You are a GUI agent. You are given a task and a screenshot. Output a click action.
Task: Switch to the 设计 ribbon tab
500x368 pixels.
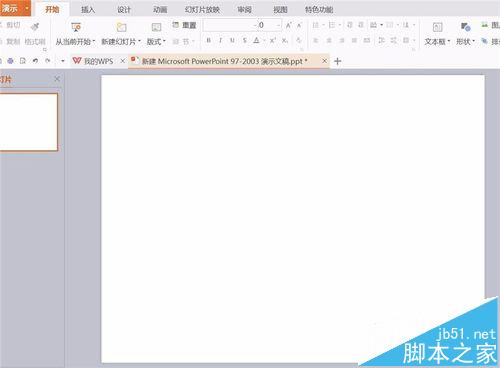pyautogui.click(x=124, y=9)
